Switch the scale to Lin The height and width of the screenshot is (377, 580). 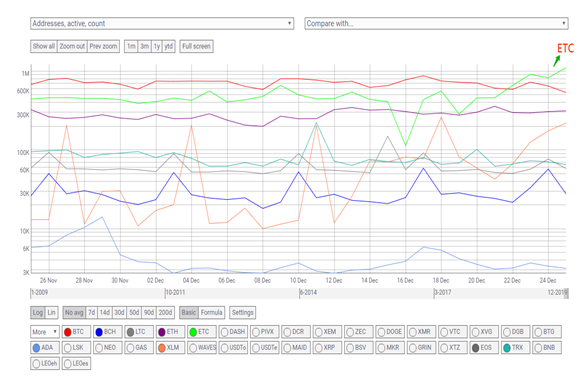click(51, 313)
